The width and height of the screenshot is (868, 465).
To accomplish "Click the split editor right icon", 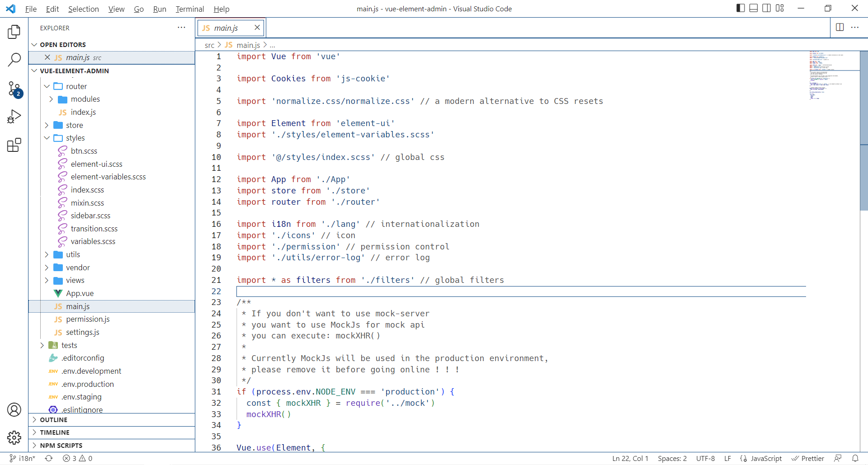I will point(840,28).
